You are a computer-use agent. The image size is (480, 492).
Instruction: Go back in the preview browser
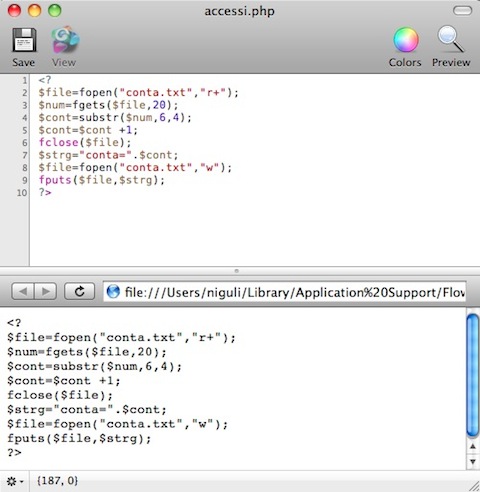point(23,292)
